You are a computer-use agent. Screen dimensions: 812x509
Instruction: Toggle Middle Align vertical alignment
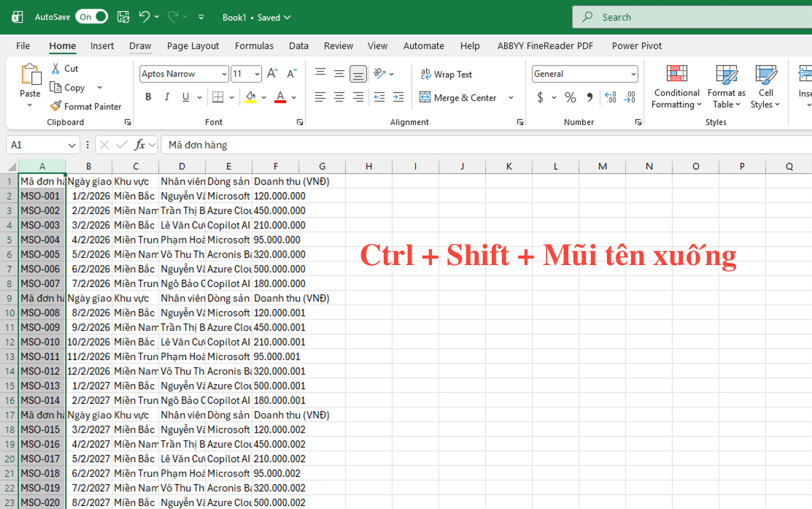point(339,74)
